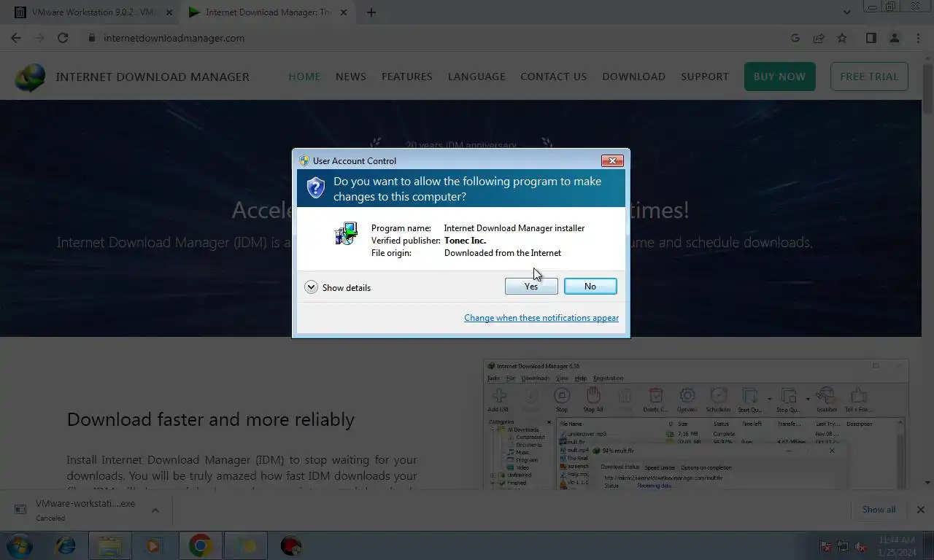Viewport: 934px width, 560px height.
Task: Open the FEATURES navigation item
Action: pyautogui.click(x=407, y=77)
